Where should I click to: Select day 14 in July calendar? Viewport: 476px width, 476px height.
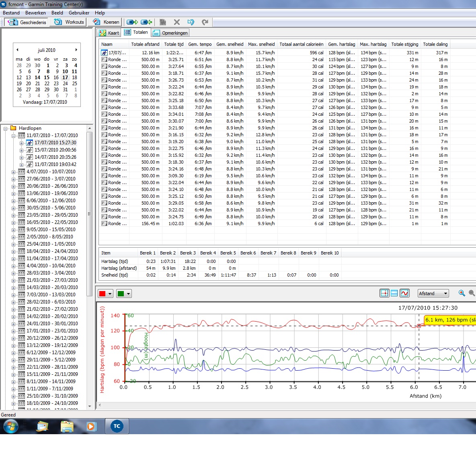[37, 78]
